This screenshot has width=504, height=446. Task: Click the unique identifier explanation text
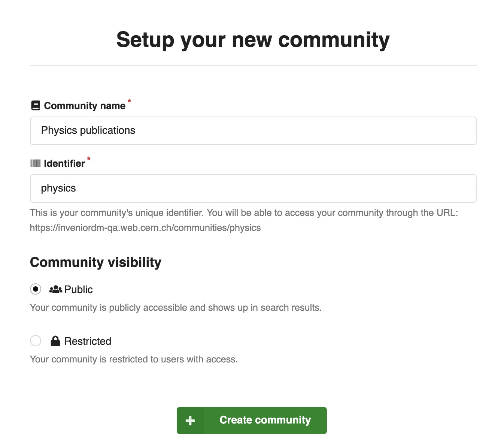tap(244, 213)
